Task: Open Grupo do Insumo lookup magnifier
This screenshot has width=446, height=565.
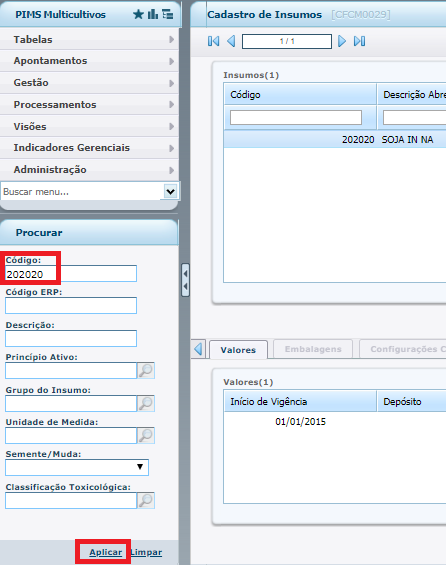Action: [146, 403]
